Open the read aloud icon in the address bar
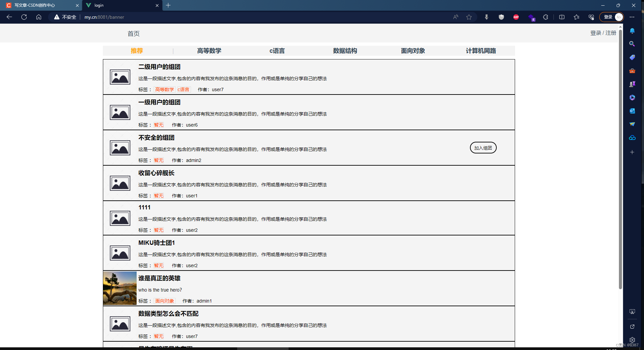The height and width of the screenshot is (350, 644). (456, 17)
